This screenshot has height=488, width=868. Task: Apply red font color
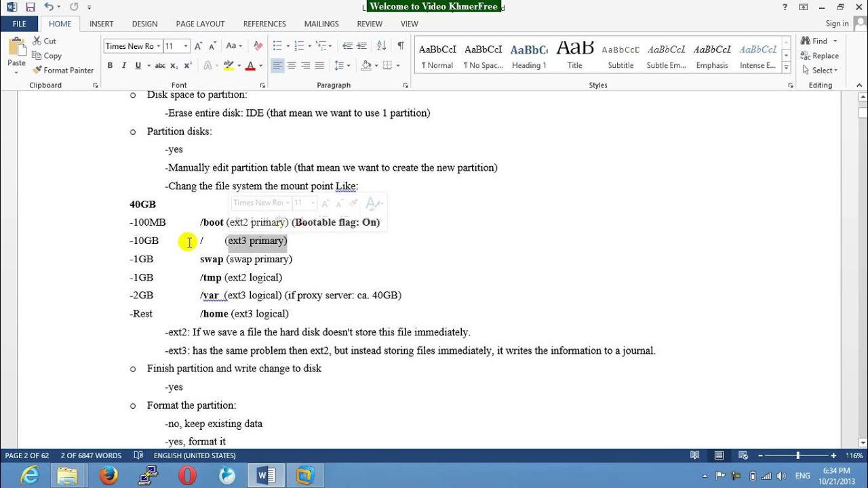point(250,66)
